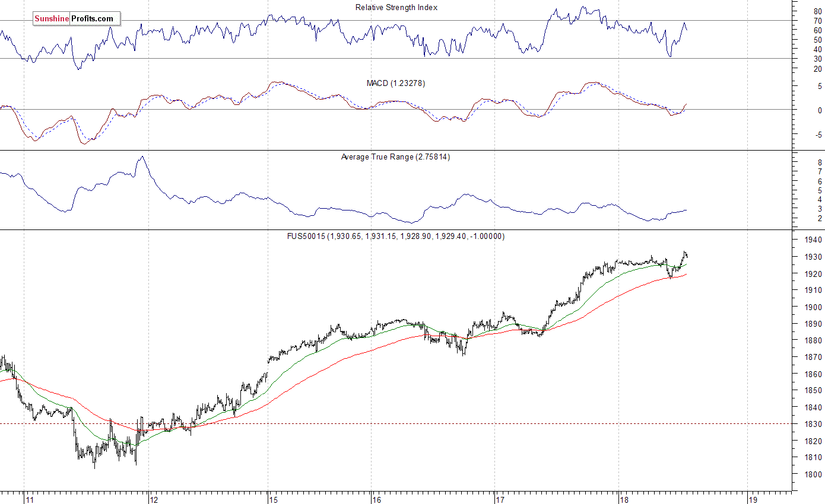Select date label 12 on time axis
The height and width of the screenshot is (504, 825).
point(154,499)
